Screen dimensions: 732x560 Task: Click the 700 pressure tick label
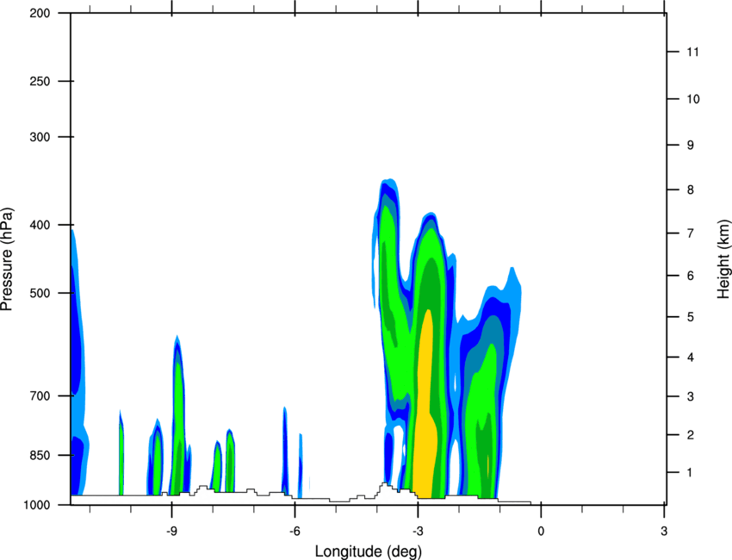pos(40,395)
